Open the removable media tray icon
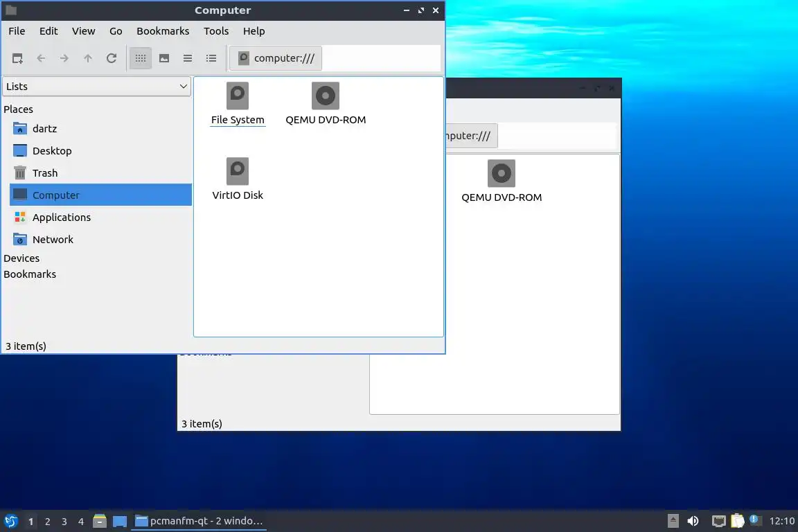This screenshot has width=798, height=532. (673, 521)
